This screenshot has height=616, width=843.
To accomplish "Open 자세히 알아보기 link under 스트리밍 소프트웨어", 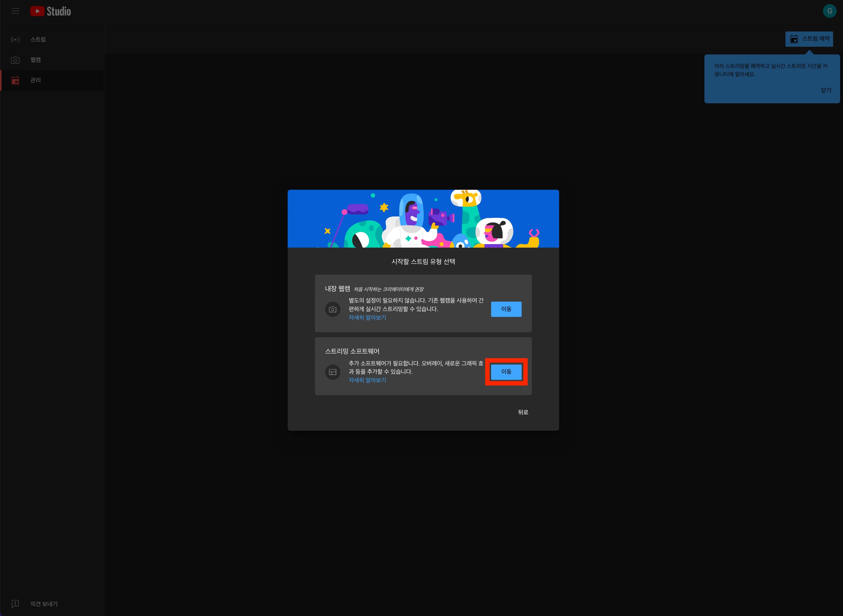I will click(367, 380).
